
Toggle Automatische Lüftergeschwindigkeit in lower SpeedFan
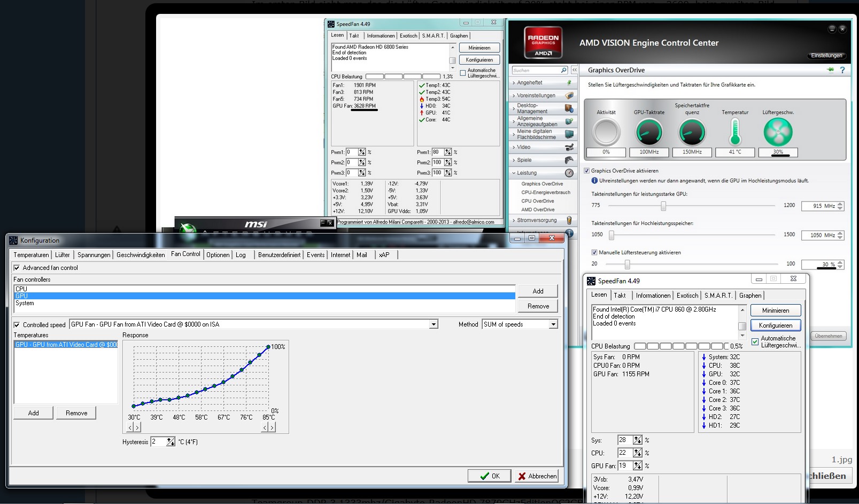[x=755, y=342]
